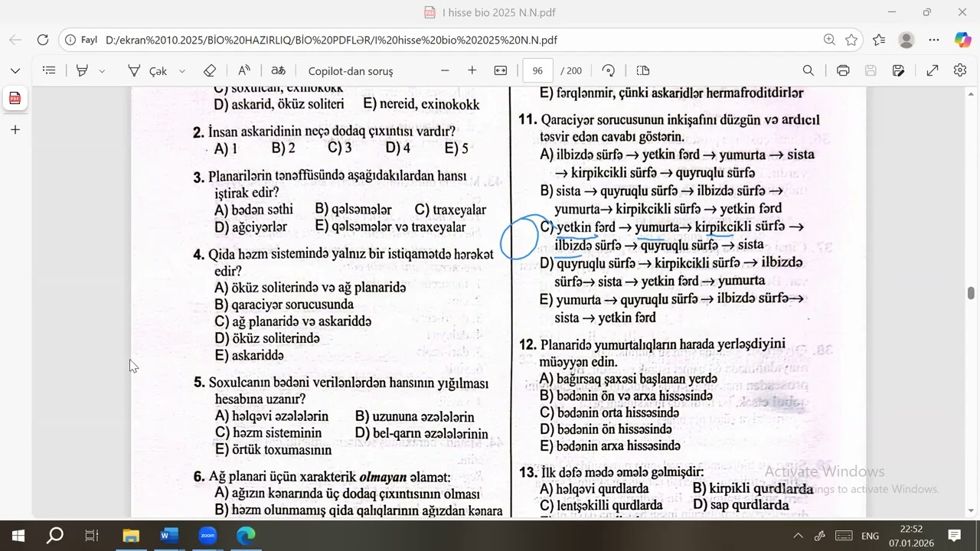Click answer 'A) bədən səthi'
The image size is (980, 551).
tap(253, 210)
